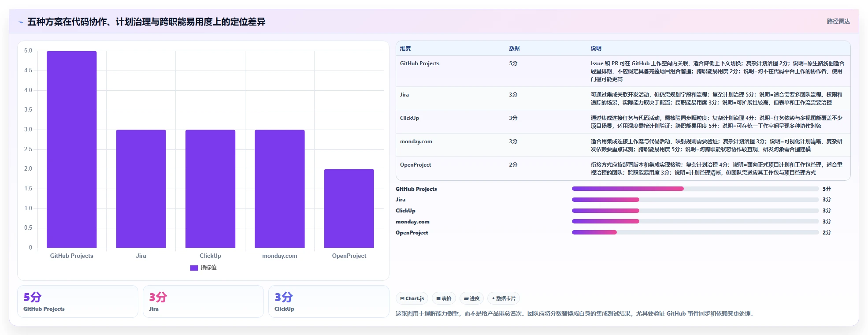Screen dimensions: 868x335
Task: Click the OpenProject progress bar
Action: point(695,232)
